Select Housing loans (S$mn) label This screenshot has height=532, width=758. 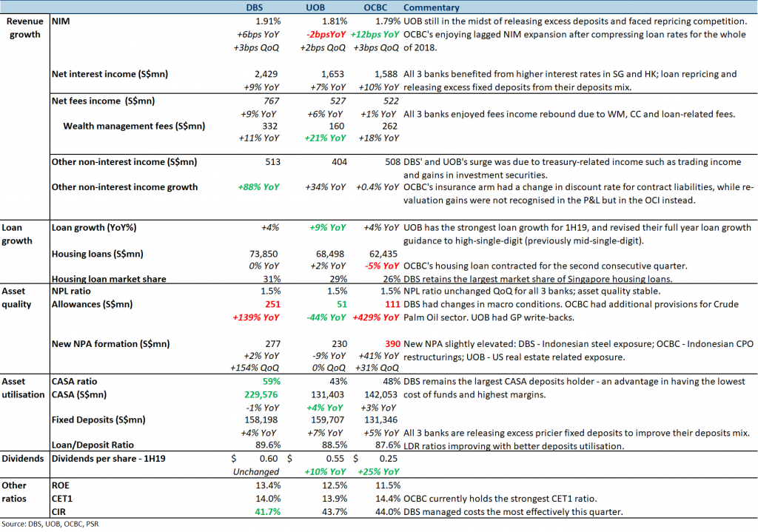pos(97,254)
